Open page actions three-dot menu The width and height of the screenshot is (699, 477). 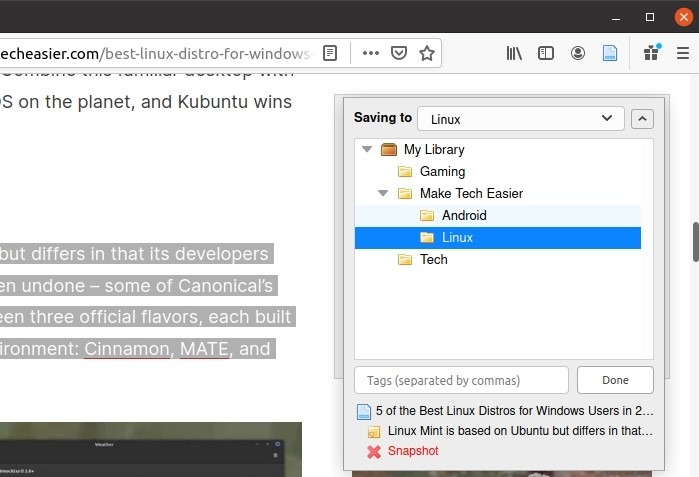coord(371,53)
